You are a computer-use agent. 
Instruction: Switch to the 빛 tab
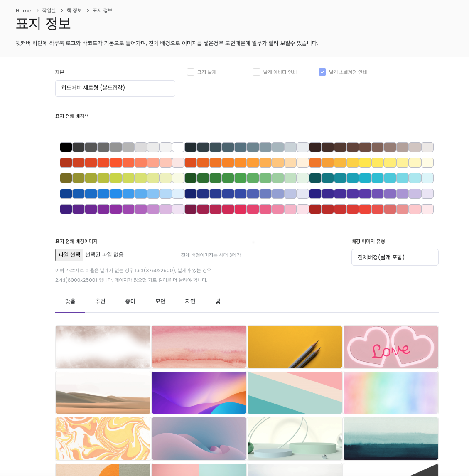pos(218,301)
